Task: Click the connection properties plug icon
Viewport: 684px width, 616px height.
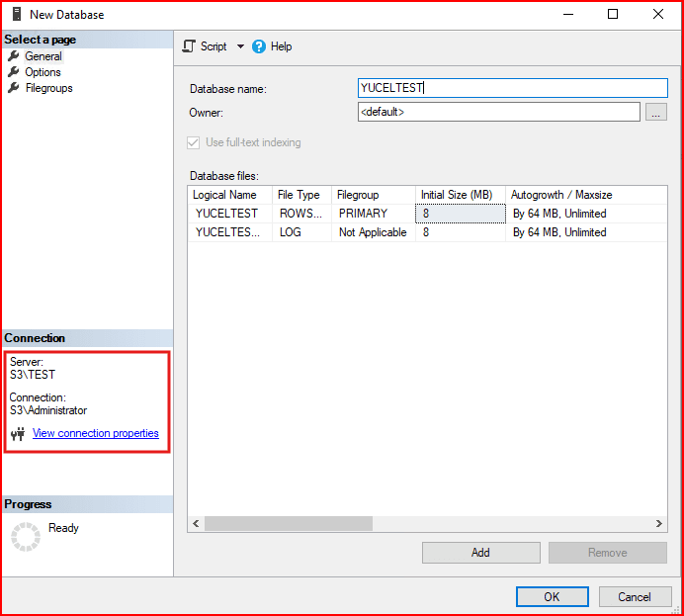Action: (17, 434)
